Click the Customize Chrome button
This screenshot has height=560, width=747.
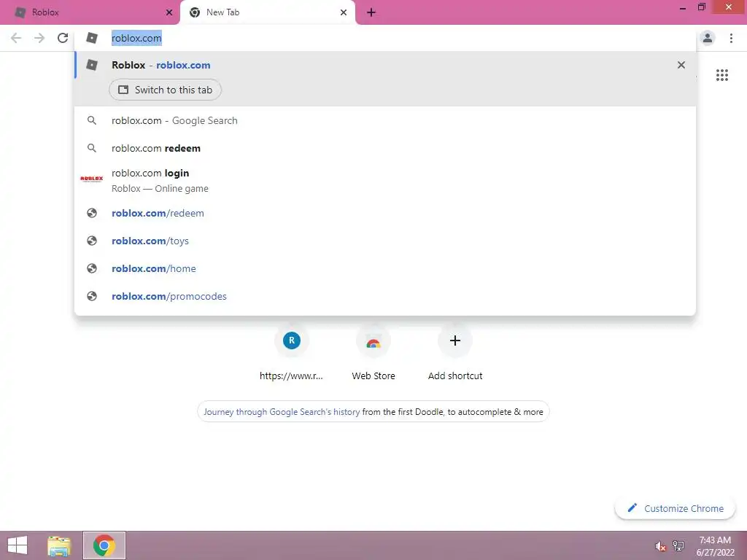(675, 508)
